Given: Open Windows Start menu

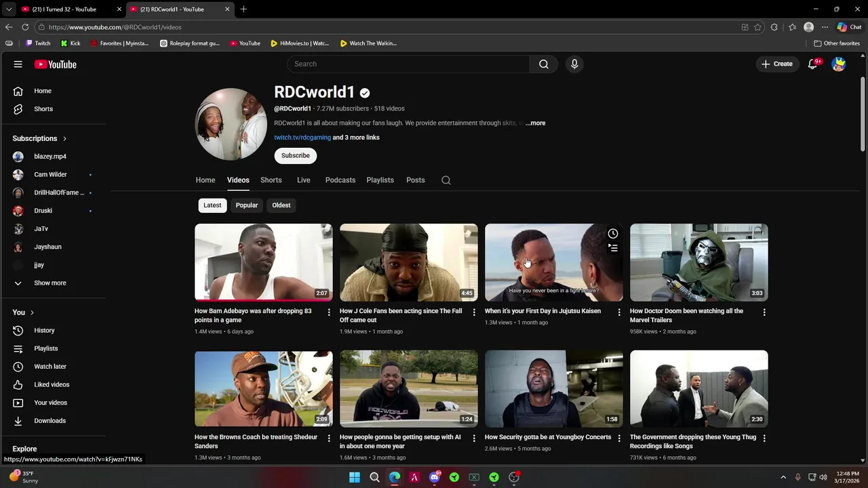Looking at the screenshot, I should point(355,477).
